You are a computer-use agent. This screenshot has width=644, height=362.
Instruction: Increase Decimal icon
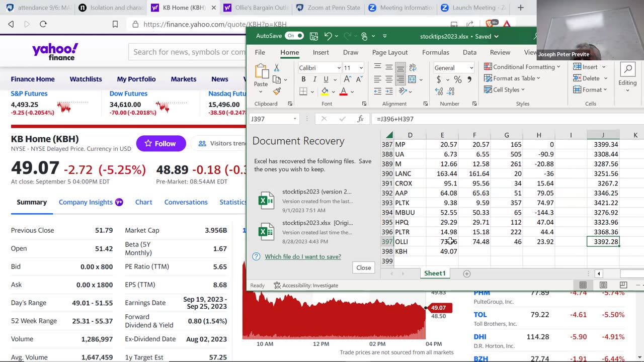439,92
